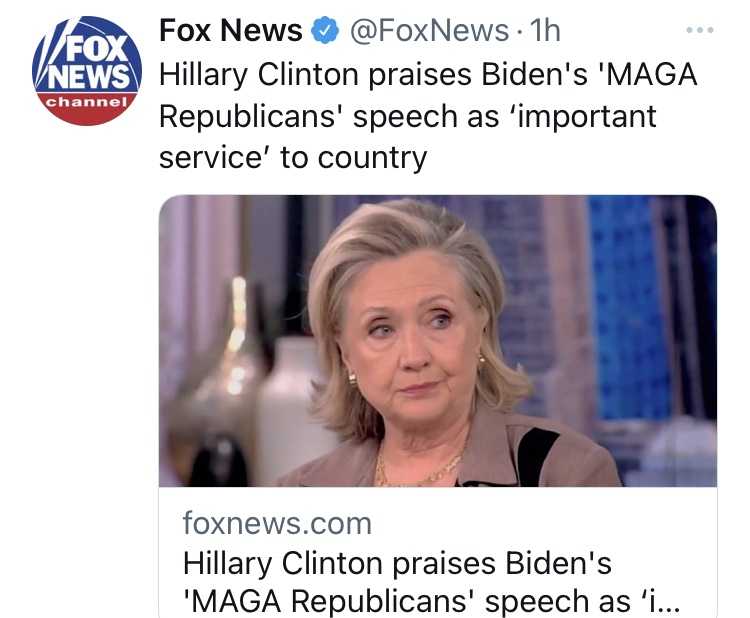Select the 'FOX NEWS' text inside logo
Image resolution: width=750 pixels, height=618 pixels.
[92, 63]
